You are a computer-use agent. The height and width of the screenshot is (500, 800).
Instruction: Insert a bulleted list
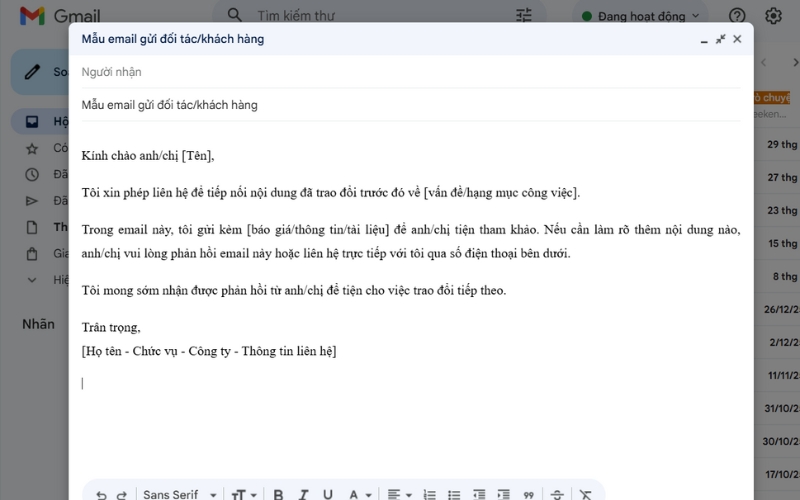pos(454,494)
